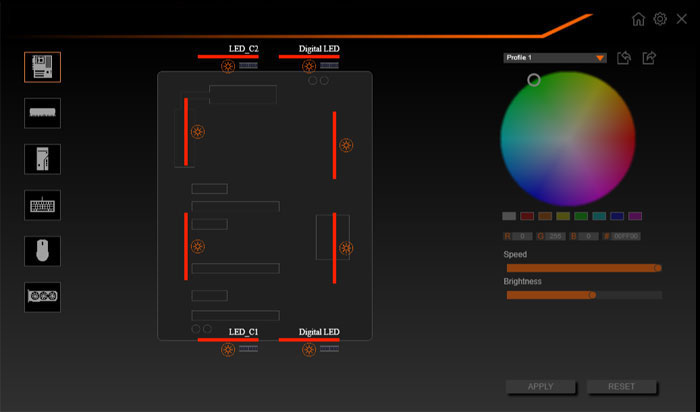Viewport: 700px width, 412px height.
Task: Select the mouse device icon
Action: point(43,251)
